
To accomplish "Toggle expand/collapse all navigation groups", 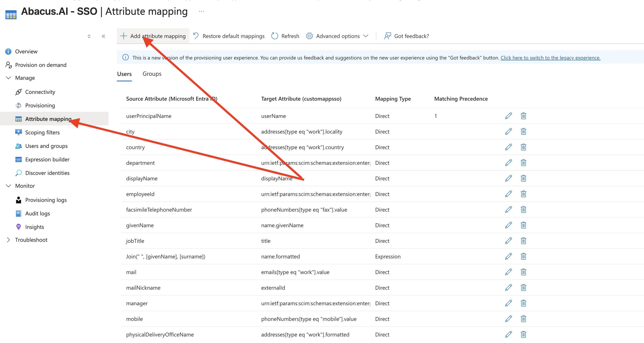I will (89, 36).
